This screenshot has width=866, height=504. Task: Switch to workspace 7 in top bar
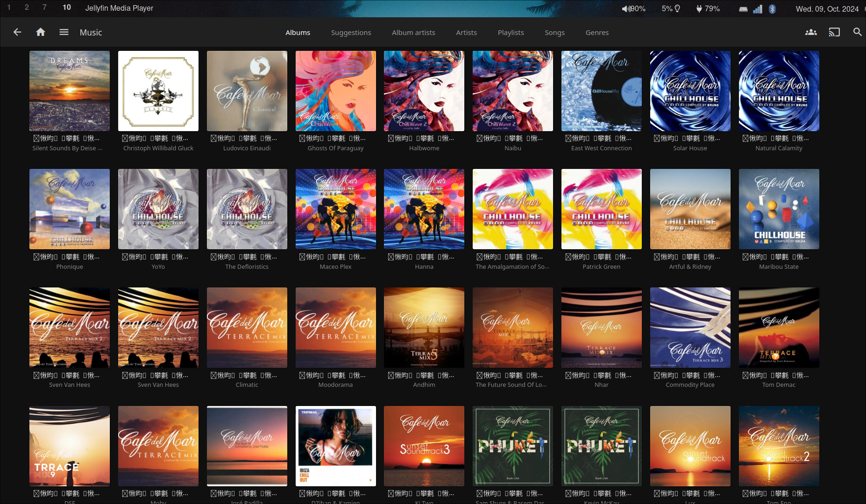pyautogui.click(x=44, y=7)
